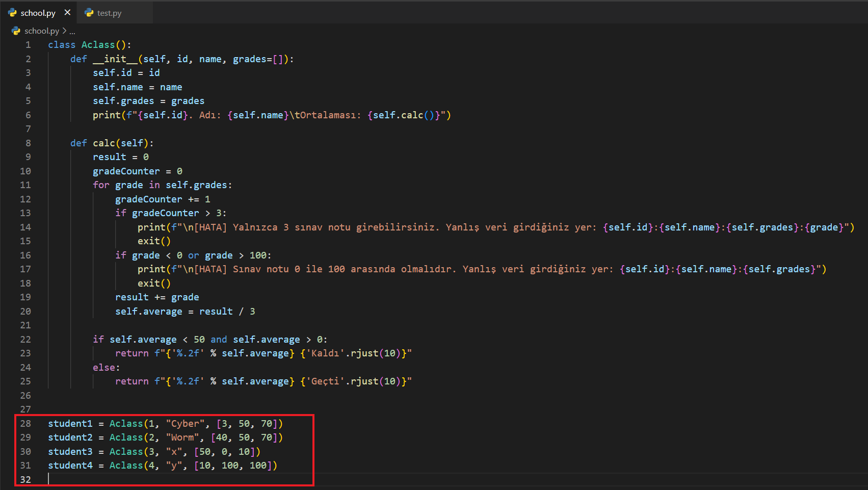Click the "Worm" string on line 29
The image size is (868, 490).
(182, 437)
